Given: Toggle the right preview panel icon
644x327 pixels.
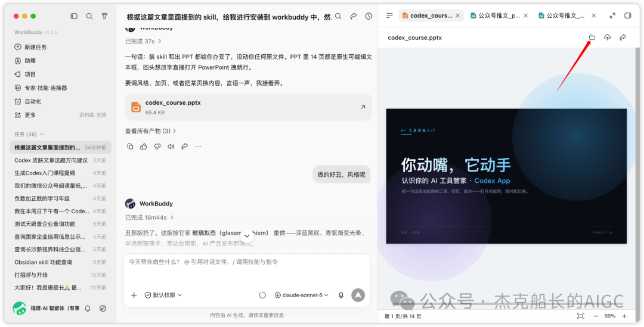Looking at the screenshot, I should click(x=627, y=15).
